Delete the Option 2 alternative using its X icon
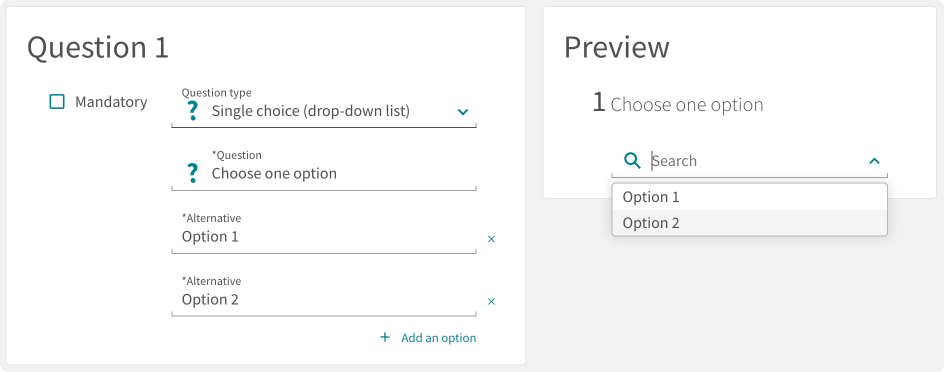944x372 pixels. (x=491, y=302)
